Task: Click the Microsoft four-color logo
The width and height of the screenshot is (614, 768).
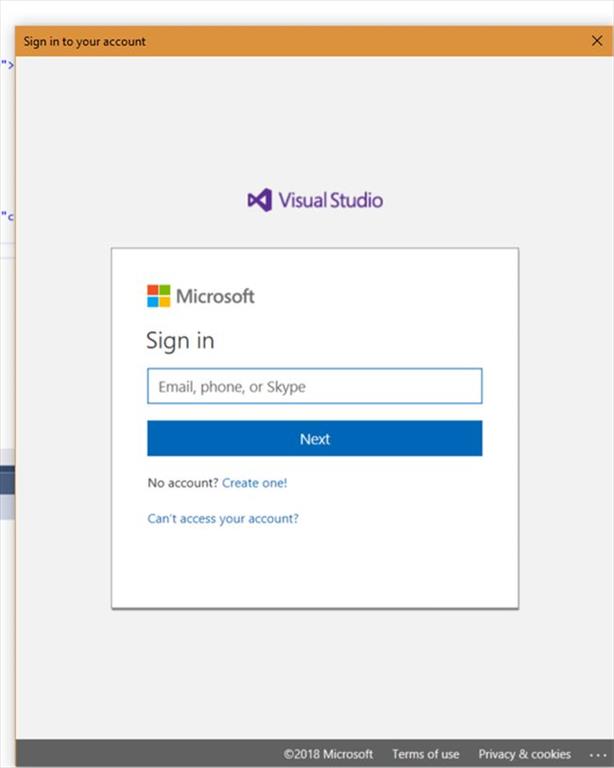Action: [159, 296]
